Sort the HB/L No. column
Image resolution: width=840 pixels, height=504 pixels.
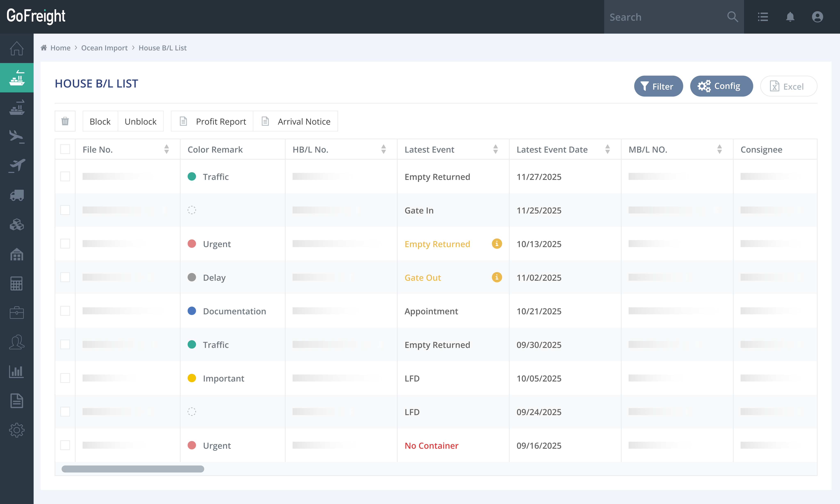pyautogui.click(x=383, y=149)
